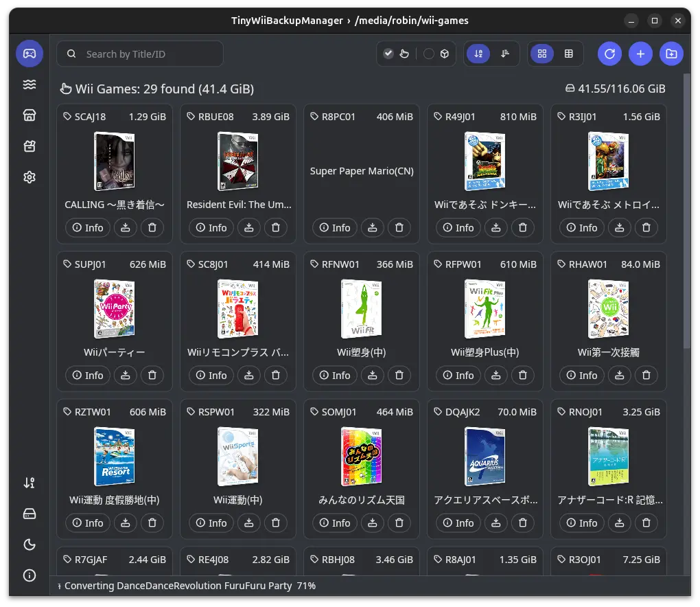Open settings gear in sidebar
This screenshot has height=607, width=700.
tap(30, 177)
